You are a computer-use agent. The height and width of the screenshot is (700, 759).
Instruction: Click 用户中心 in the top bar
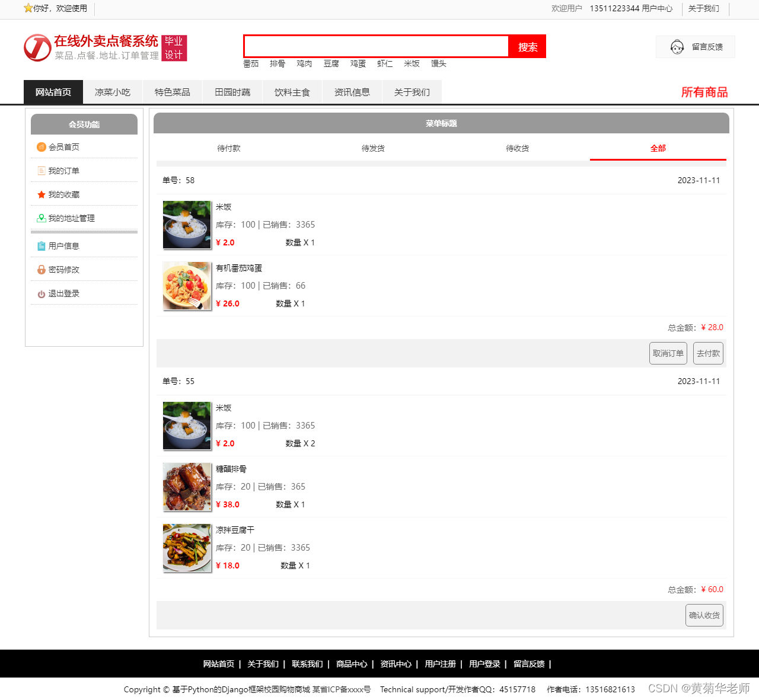click(657, 8)
